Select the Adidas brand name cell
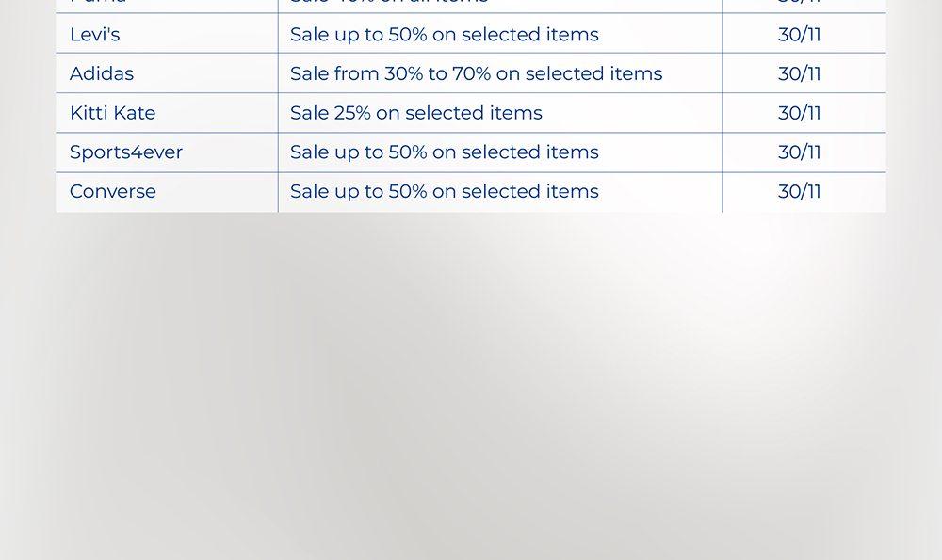The height and width of the screenshot is (560, 942). coord(102,74)
